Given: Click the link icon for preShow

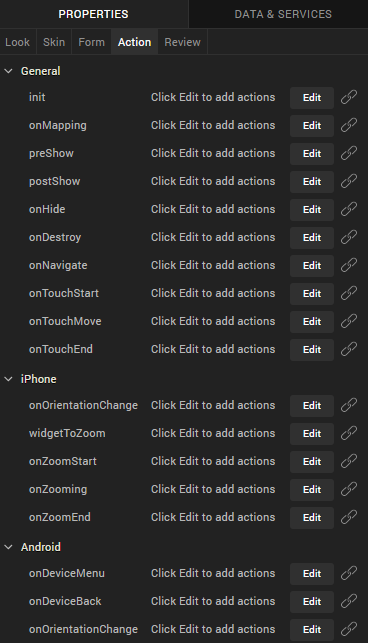Looking at the screenshot, I should tap(349, 153).
